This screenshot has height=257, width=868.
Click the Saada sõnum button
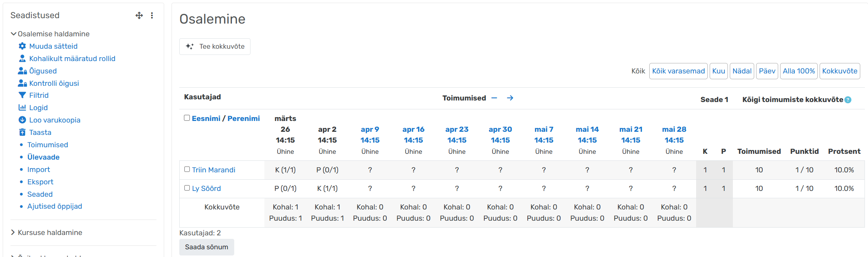(x=206, y=247)
